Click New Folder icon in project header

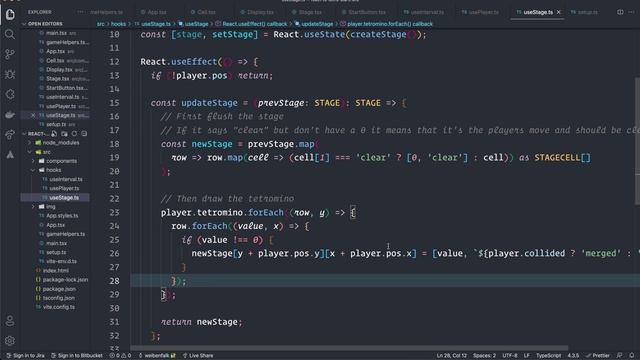point(64,133)
